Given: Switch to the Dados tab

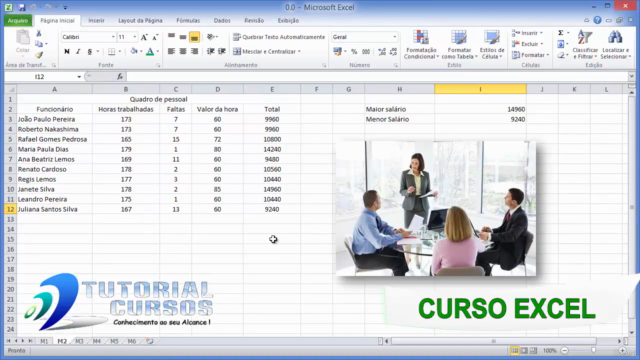Looking at the screenshot, I should [x=222, y=20].
